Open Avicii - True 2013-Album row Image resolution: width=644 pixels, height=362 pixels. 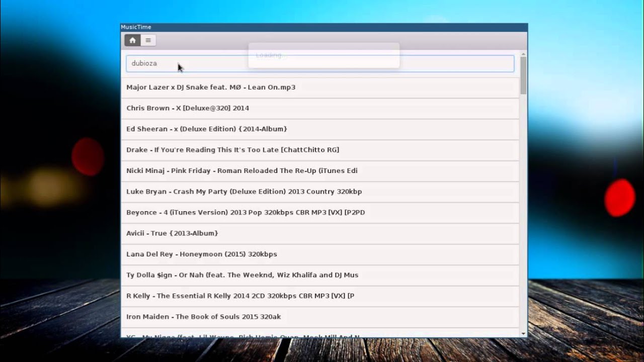(320, 234)
